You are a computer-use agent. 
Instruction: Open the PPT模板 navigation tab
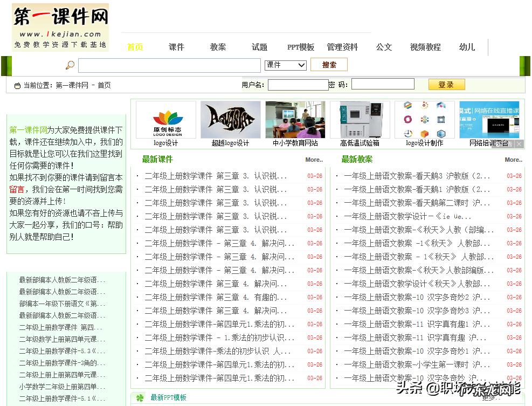tap(301, 47)
